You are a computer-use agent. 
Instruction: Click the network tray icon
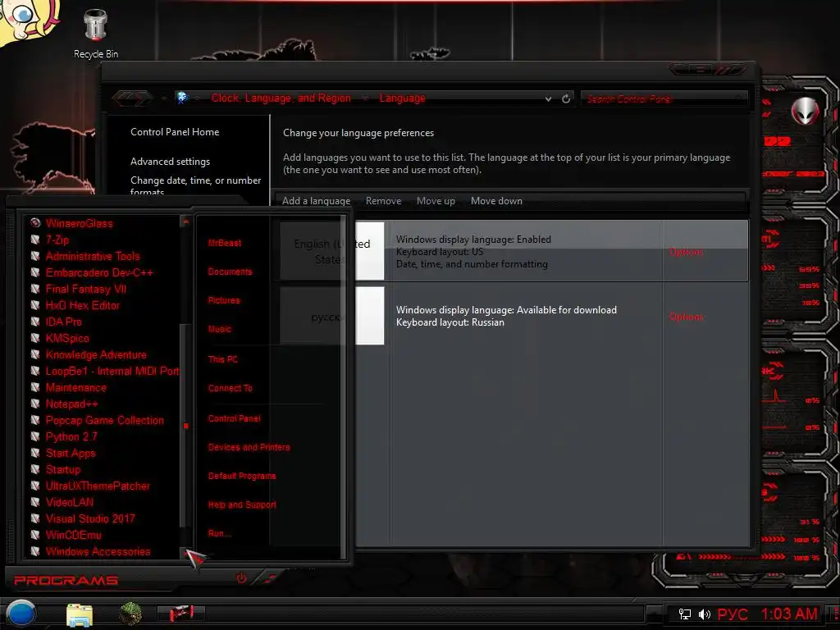(685, 614)
